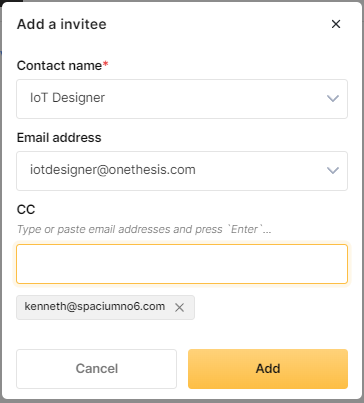The height and width of the screenshot is (403, 364).
Task: Click empty area right of the kenneth chip
Action: pos(271,307)
